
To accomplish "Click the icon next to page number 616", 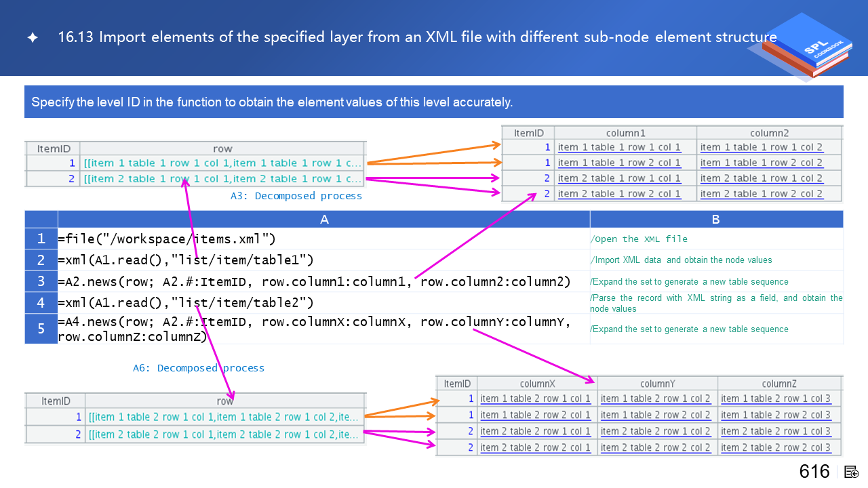I will [x=852, y=472].
